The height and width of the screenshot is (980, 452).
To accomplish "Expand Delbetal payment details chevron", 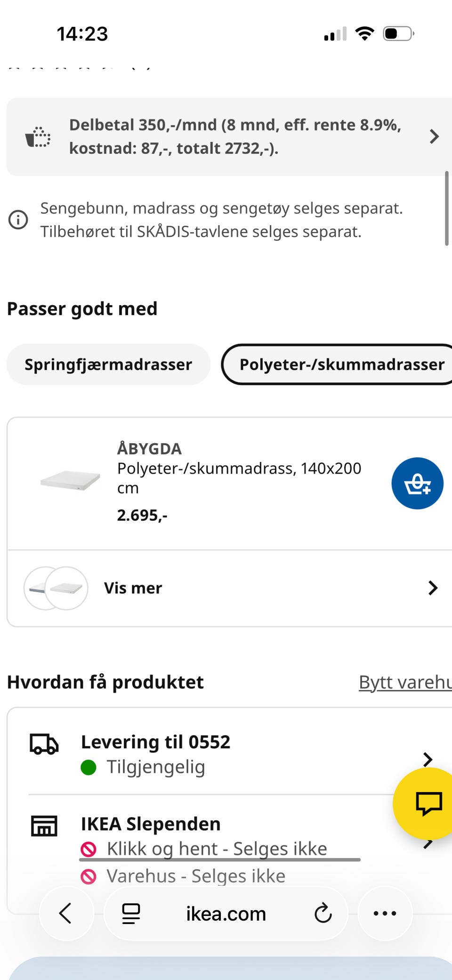I will (x=434, y=137).
